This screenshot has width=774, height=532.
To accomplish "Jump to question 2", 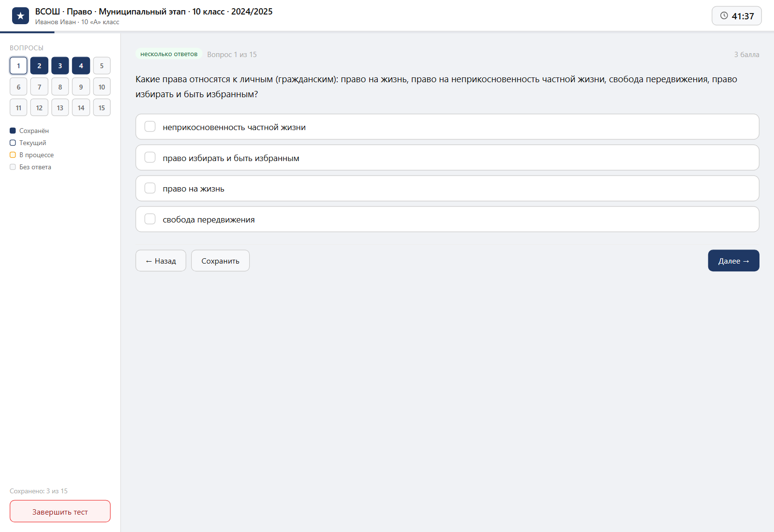I will [39, 66].
